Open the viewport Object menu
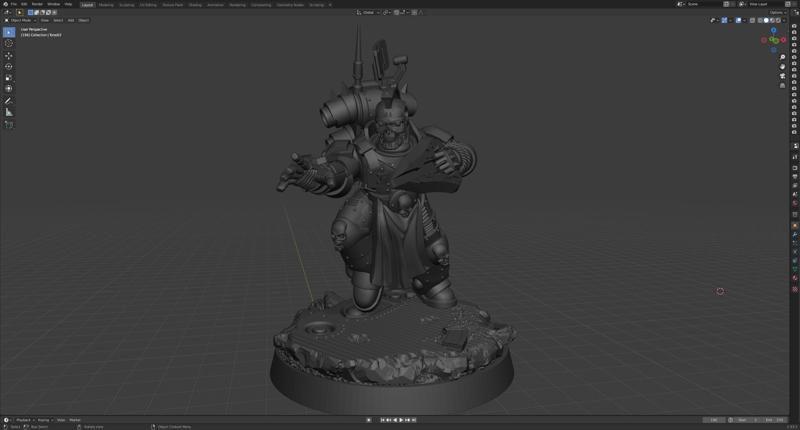800x430 pixels. tap(84, 20)
